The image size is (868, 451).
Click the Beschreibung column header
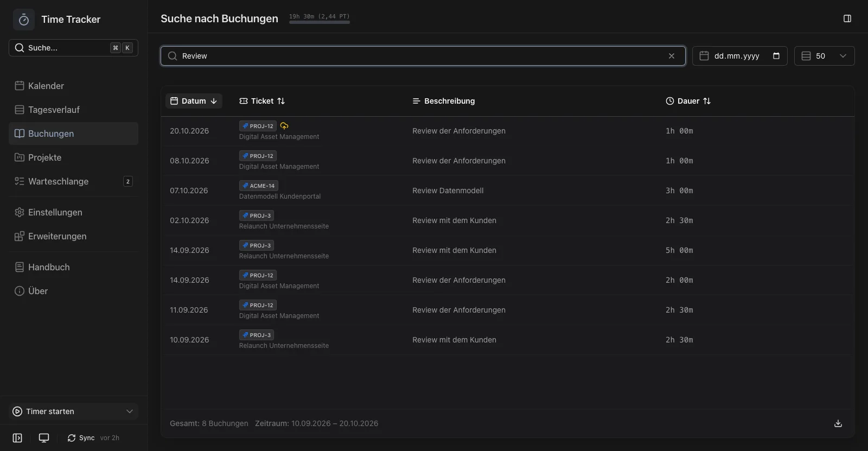tap(444, 101)
